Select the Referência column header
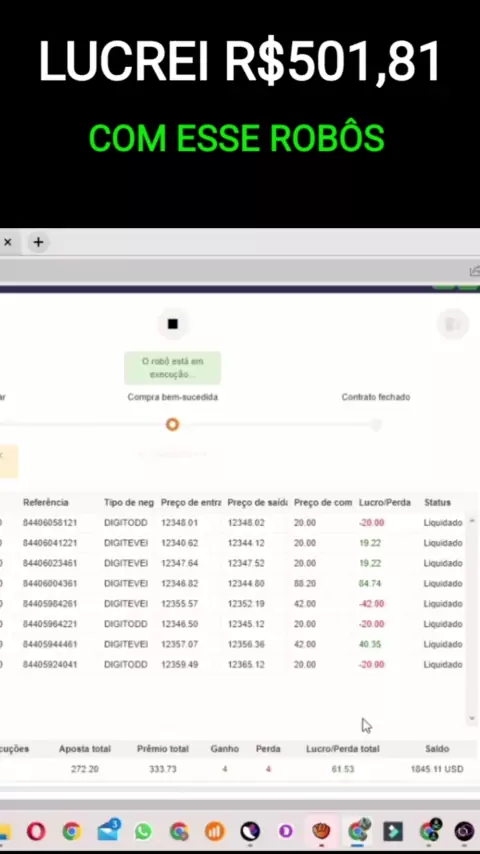 46,502
